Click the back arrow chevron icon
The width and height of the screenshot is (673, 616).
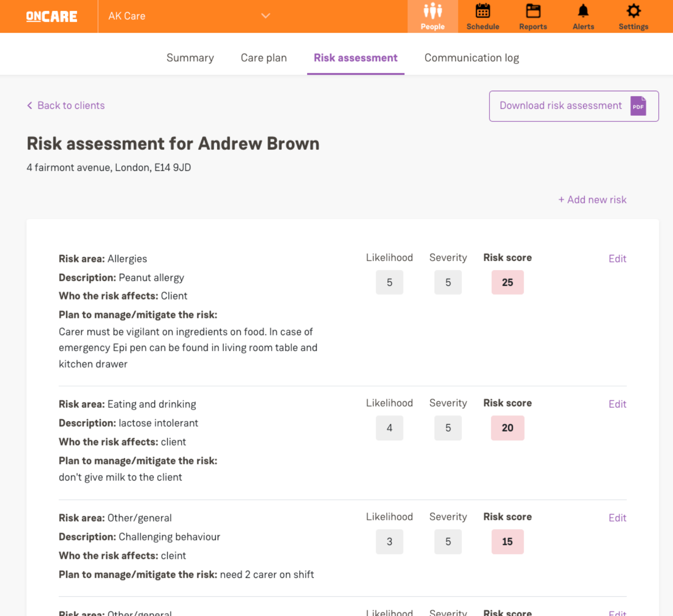(x=30, y=106)
